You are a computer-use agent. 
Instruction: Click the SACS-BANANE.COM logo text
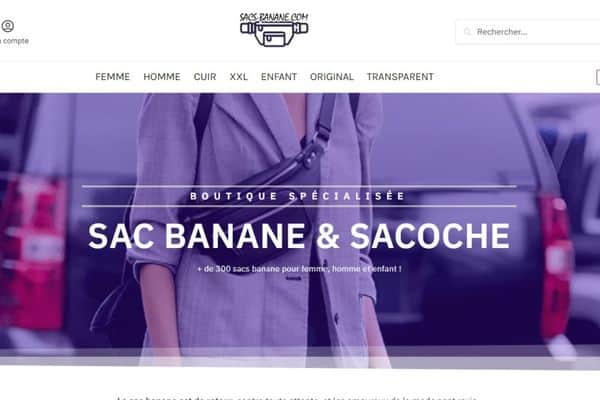[274, 17]
